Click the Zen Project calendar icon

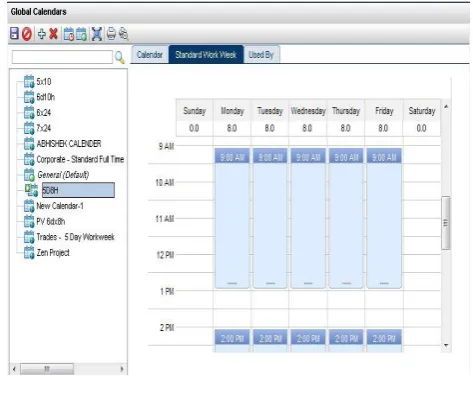29,253
